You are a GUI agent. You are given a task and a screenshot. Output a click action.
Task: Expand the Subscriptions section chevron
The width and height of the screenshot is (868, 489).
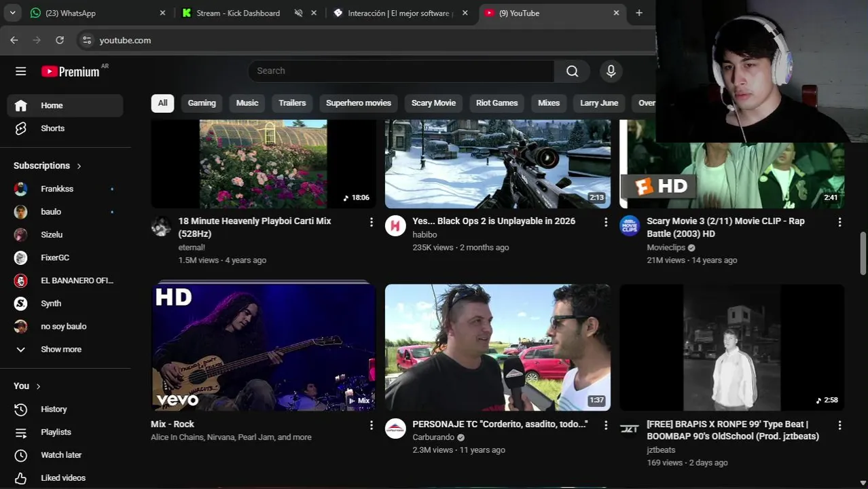point(79,166)
